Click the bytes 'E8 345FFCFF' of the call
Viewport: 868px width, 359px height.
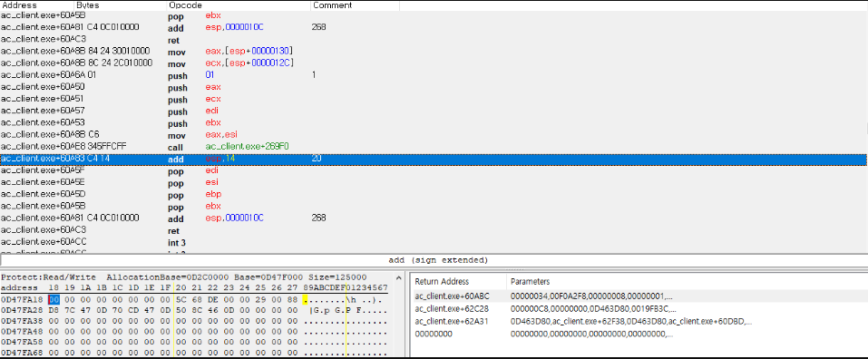[102, 147]
